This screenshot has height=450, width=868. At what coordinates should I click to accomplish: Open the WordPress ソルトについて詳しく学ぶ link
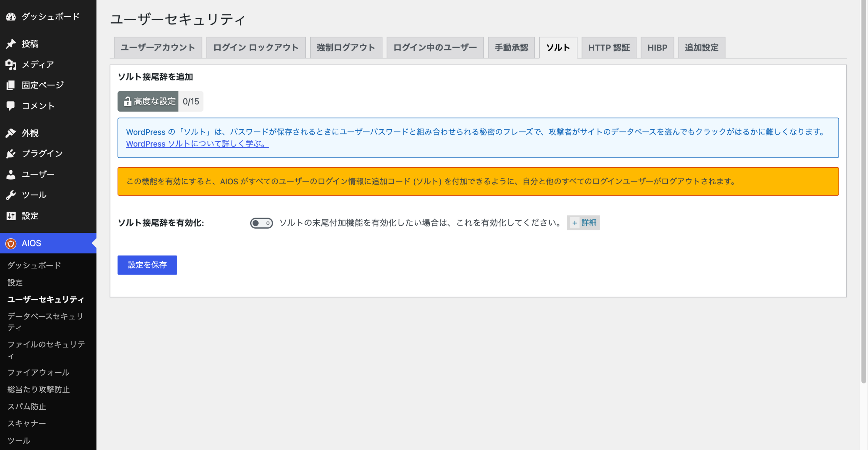tap(197, 144)
